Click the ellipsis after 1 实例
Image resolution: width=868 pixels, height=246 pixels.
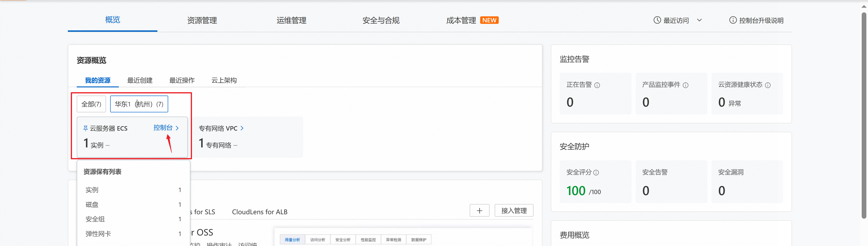pos(108,145)
